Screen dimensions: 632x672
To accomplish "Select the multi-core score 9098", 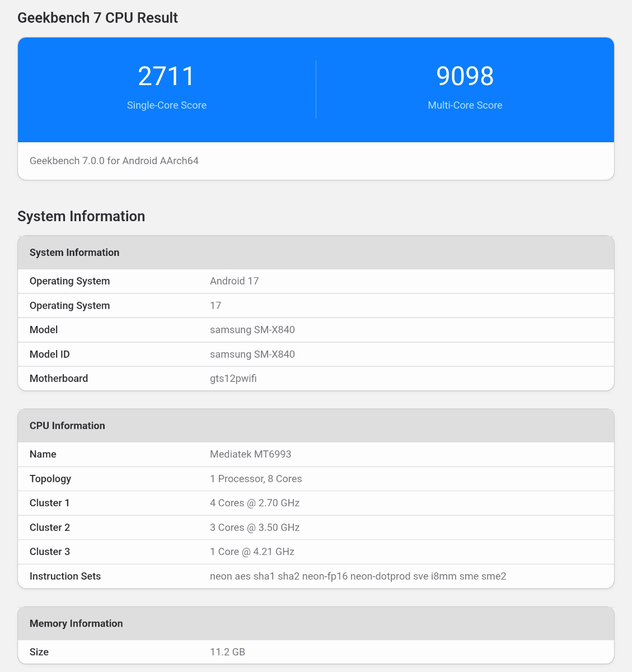I will pyautogui.click(x=465, y=76).
